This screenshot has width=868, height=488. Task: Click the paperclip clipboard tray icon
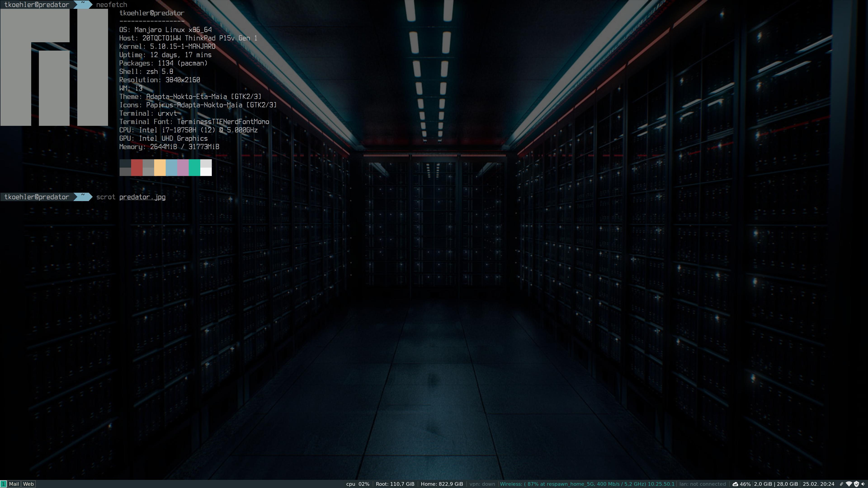tap(841, 484)
